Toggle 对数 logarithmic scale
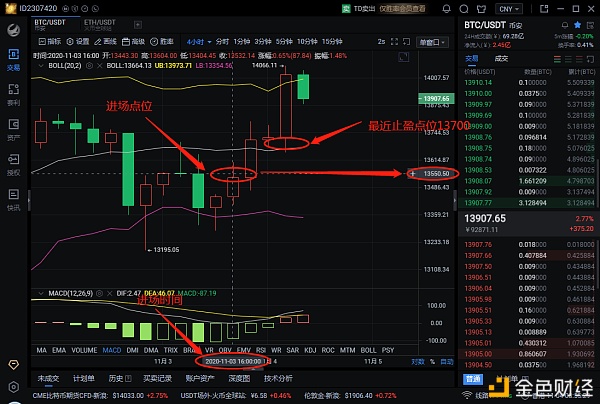 coord(417,362)
